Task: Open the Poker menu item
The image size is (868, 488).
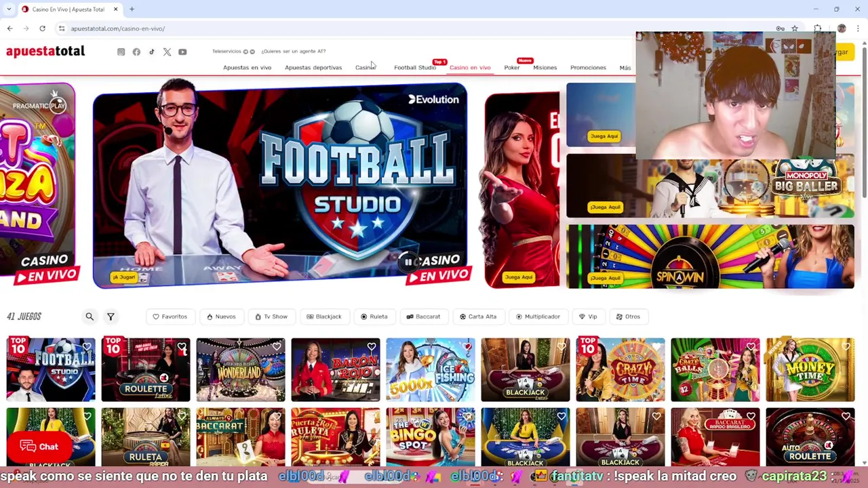Action: click(512, 68)
